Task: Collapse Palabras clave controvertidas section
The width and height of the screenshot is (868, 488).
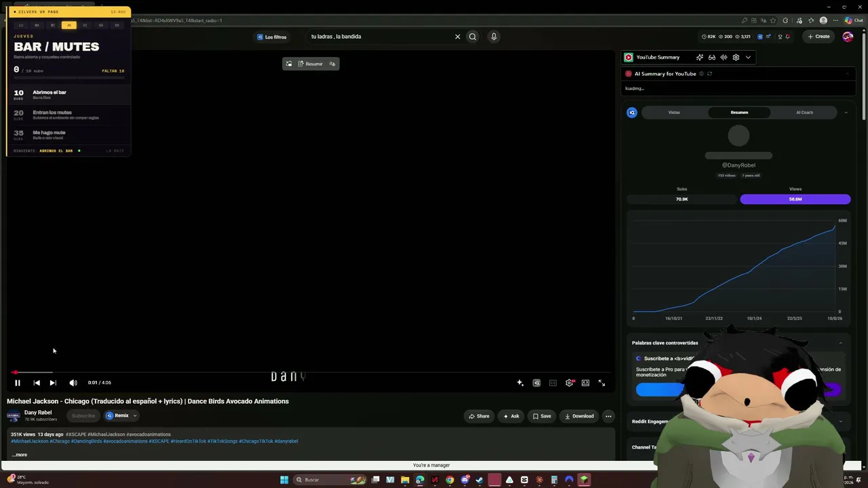Action: tap(840, 343)
